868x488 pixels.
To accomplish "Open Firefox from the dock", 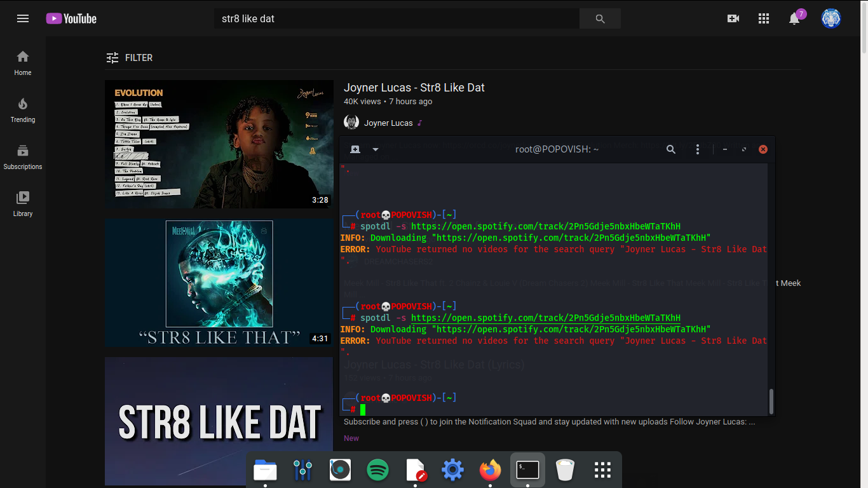I will [490, 470].
